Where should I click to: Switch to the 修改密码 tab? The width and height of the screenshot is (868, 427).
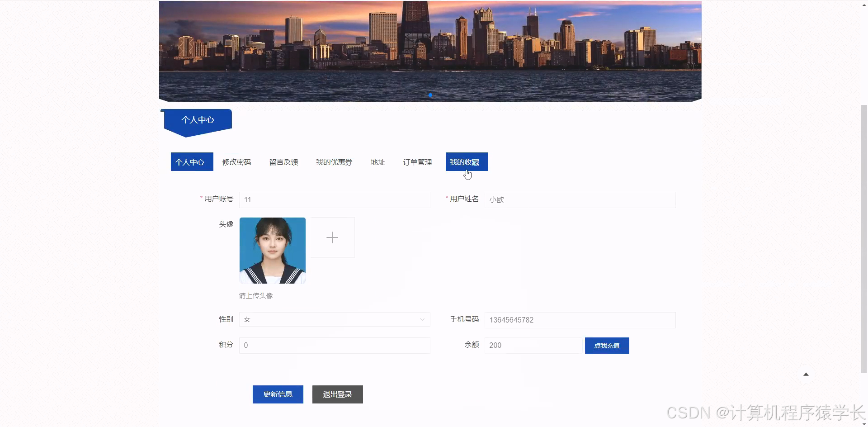[236, 161]
